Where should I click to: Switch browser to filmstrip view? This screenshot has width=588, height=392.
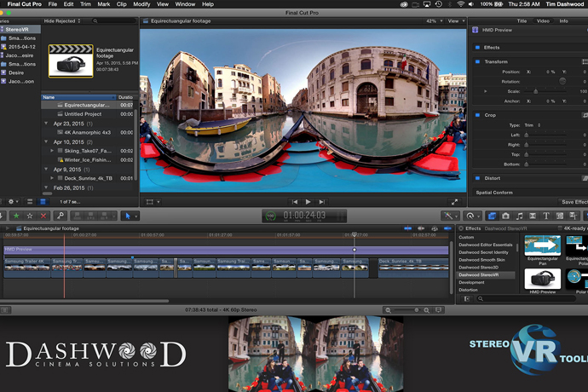[43, 201]
